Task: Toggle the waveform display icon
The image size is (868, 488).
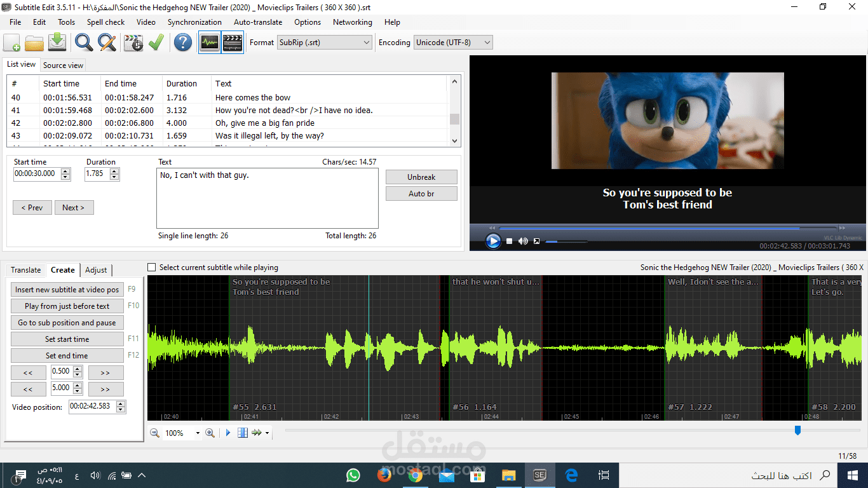Action: 210,43
